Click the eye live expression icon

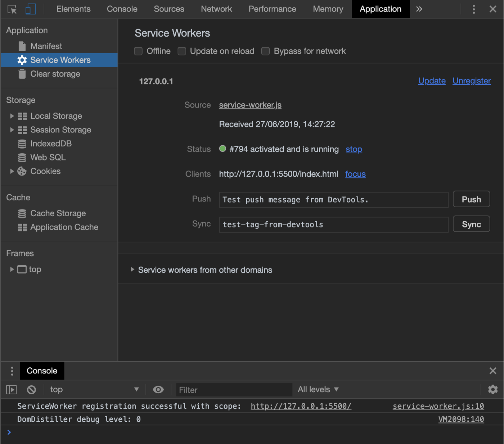158,390
